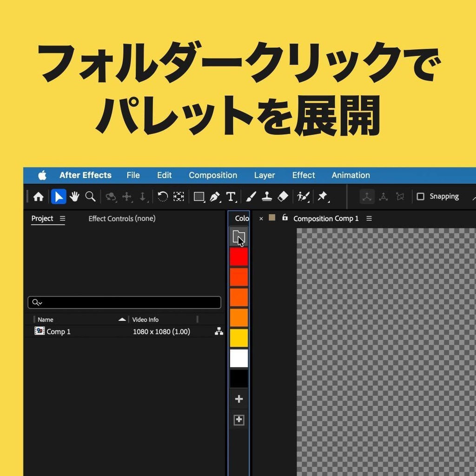The height and width of the screenshot is (476, 476).
Task: Select the Eraser tool
Action: click(282, 196)
